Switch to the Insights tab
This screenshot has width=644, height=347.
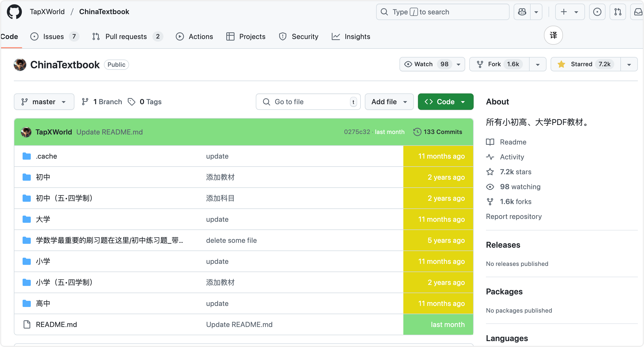(351, 36)
